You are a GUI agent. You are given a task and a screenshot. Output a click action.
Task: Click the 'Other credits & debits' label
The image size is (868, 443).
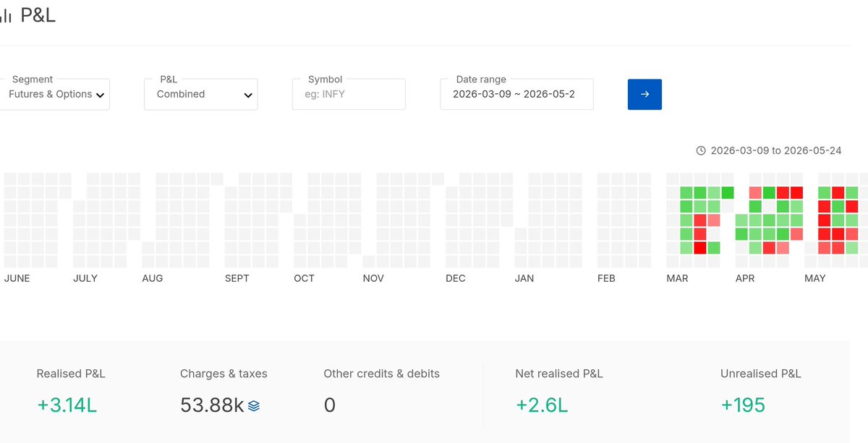[381, 374]
